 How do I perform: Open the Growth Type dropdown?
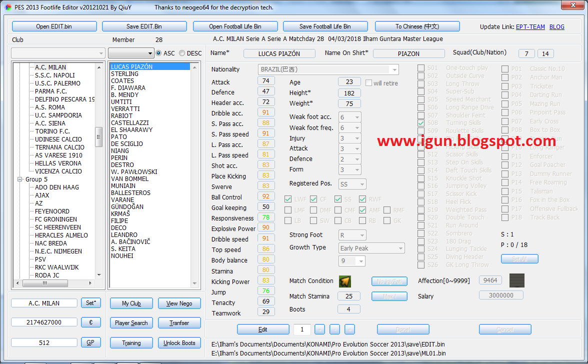coord(400,248)
